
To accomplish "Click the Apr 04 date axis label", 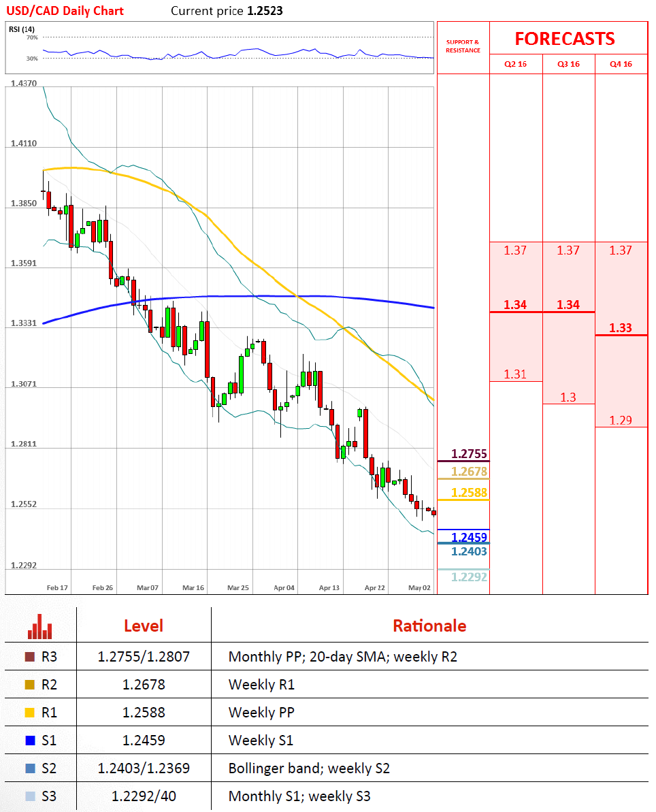I will [x=284, y=588].
